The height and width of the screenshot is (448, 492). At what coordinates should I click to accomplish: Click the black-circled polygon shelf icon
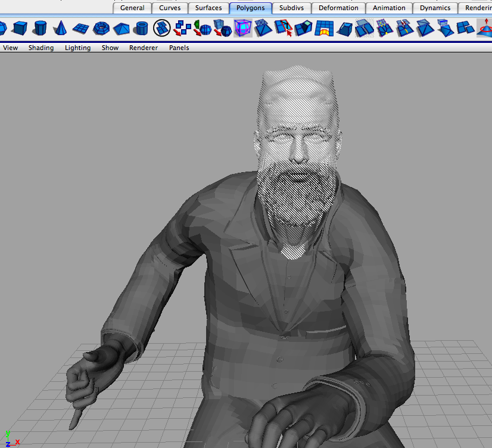(162, 28)
